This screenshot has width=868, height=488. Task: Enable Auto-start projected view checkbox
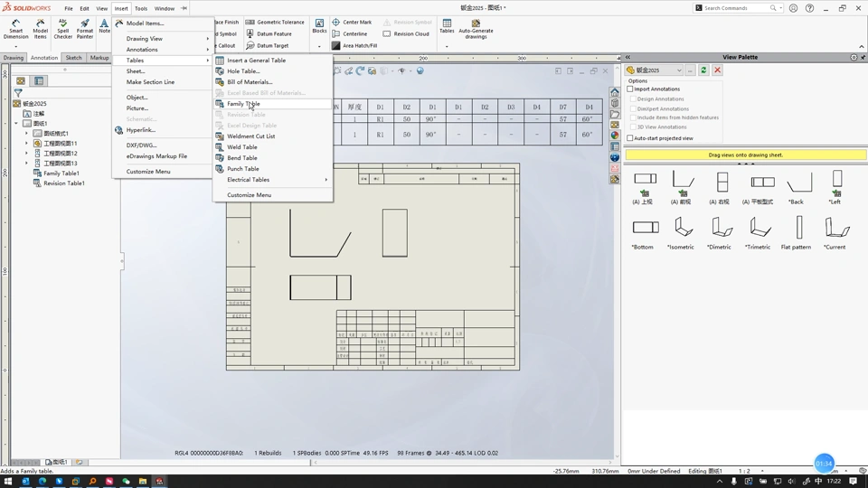coord(630,137)
